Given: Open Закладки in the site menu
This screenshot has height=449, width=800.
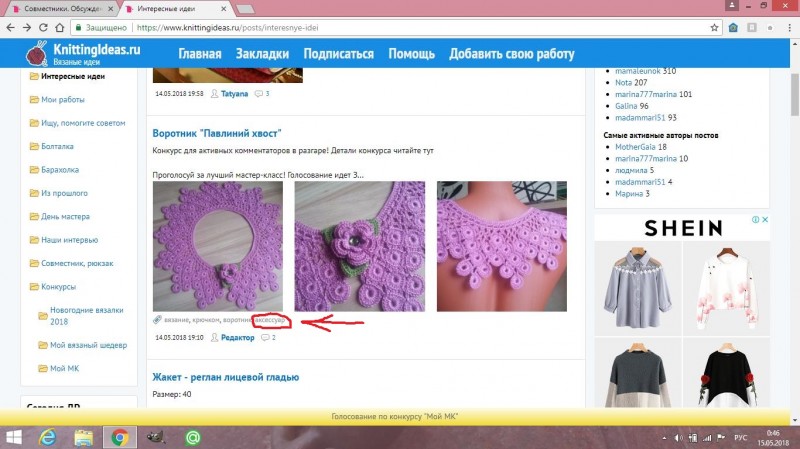Looking at the screenshot, I should (x=262, y=54).
